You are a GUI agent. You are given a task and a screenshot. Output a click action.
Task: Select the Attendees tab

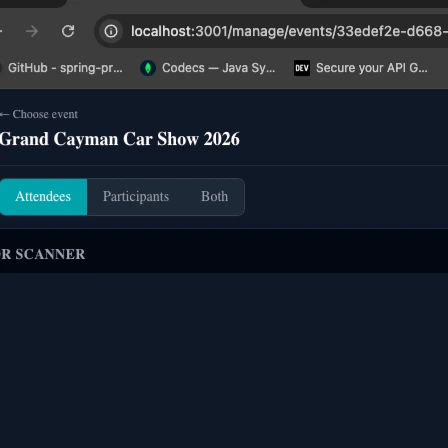tap(43, 197)
